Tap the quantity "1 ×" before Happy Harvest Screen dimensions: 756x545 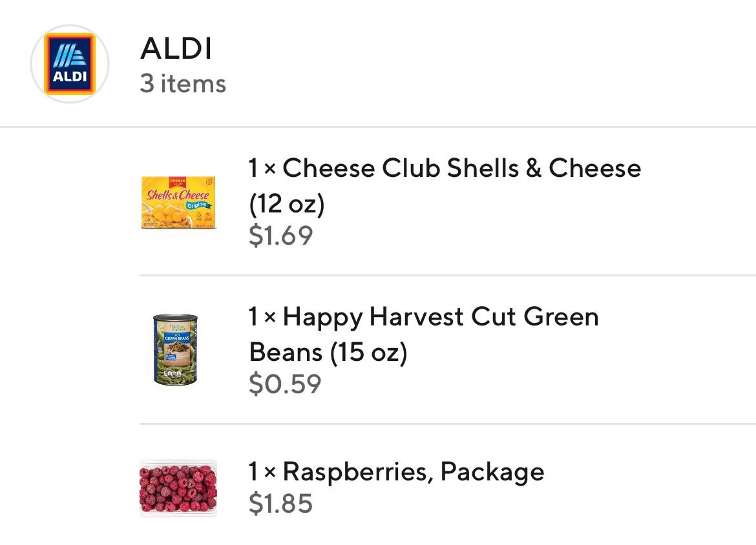(262, 317)
